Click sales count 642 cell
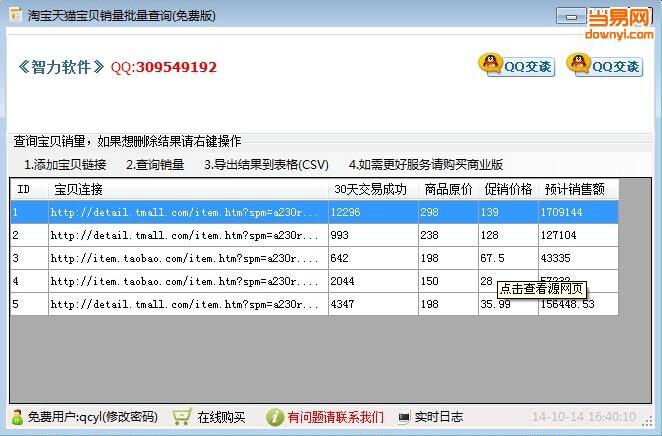The height and width of the screenshot is (436, 662). 373,258
